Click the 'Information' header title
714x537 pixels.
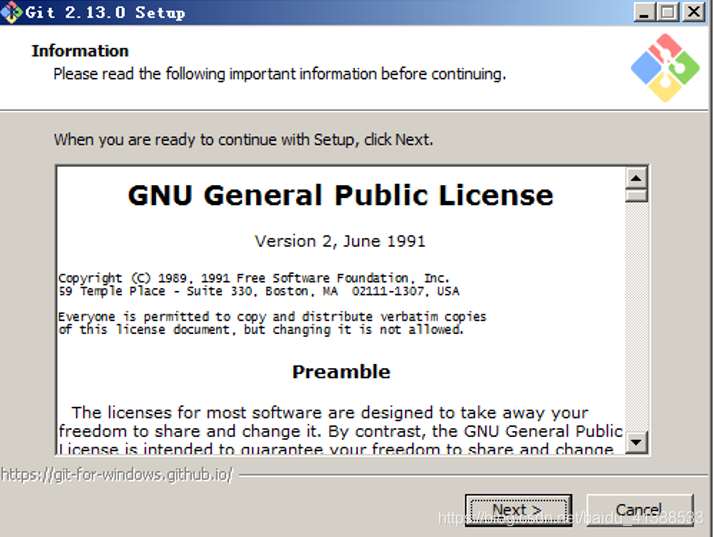(80, 51)
